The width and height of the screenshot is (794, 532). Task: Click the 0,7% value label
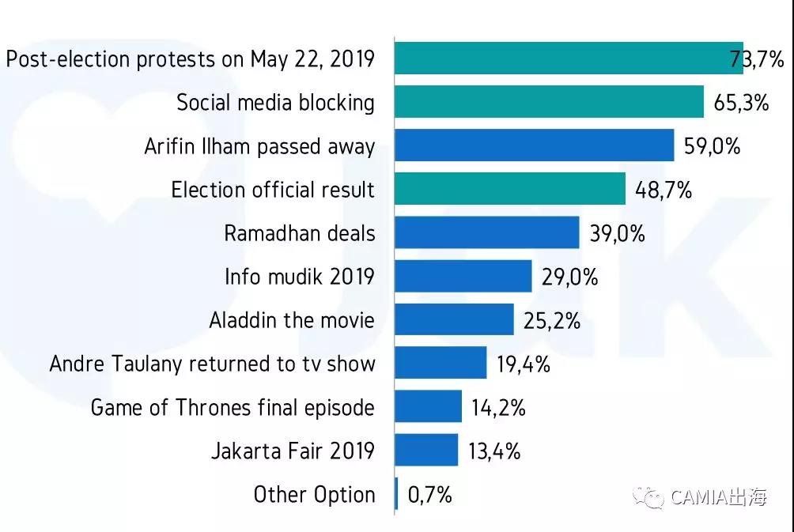[x=430, y=495]
